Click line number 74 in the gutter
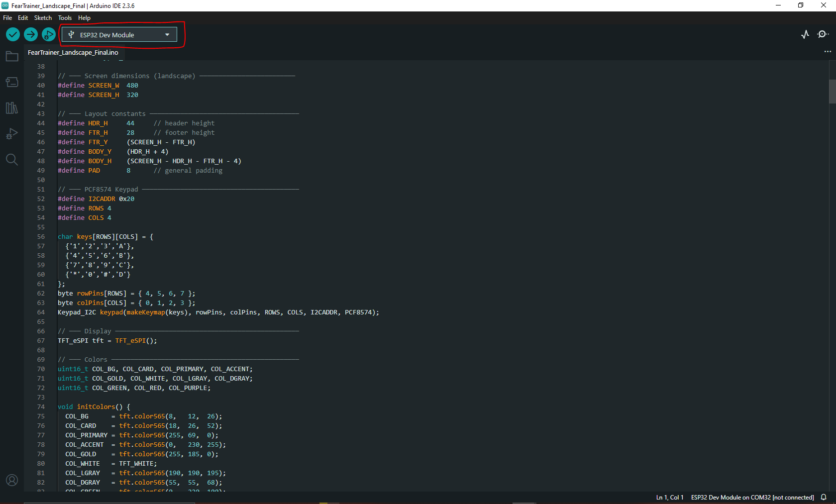The image size is (836, 504). click(x=41, y=407)
